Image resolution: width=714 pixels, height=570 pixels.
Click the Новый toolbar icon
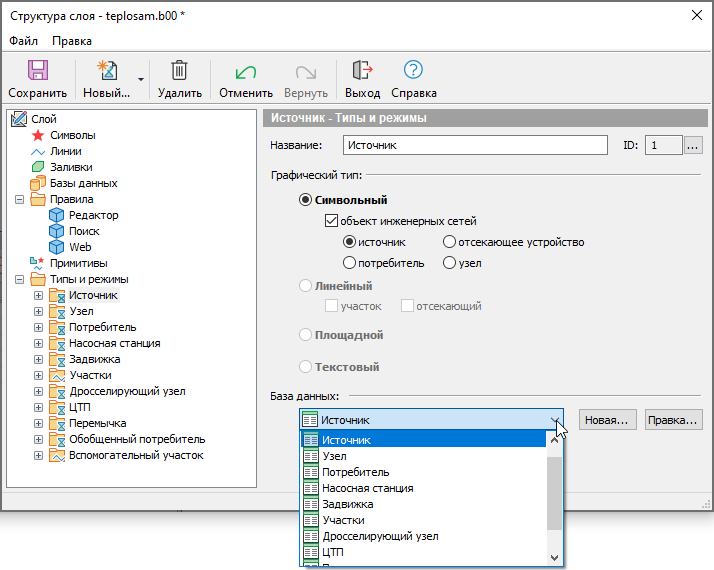click(106, 71)
